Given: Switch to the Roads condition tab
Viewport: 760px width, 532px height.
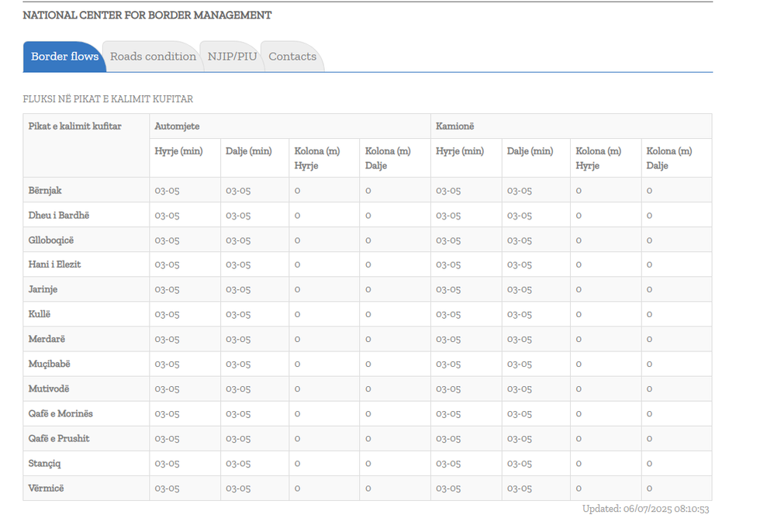Looking at the screenshot, I should point(153,57).
